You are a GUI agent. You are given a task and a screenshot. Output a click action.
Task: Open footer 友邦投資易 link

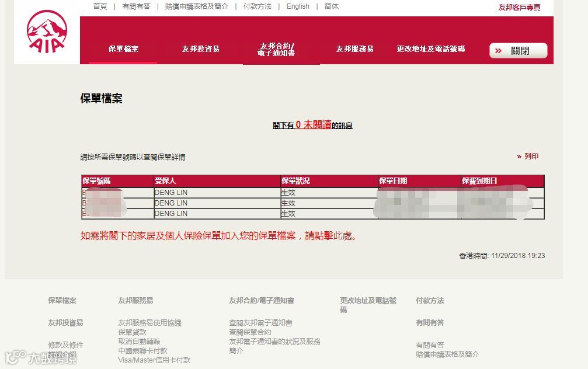65,322
